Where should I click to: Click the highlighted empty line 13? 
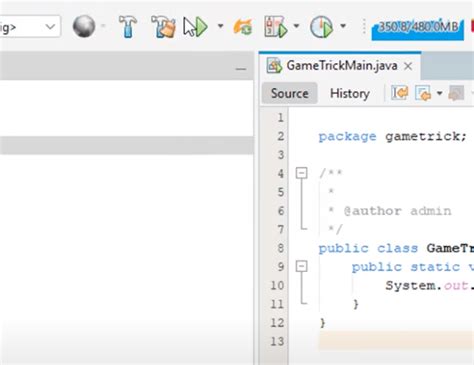[x=396, y=341]
